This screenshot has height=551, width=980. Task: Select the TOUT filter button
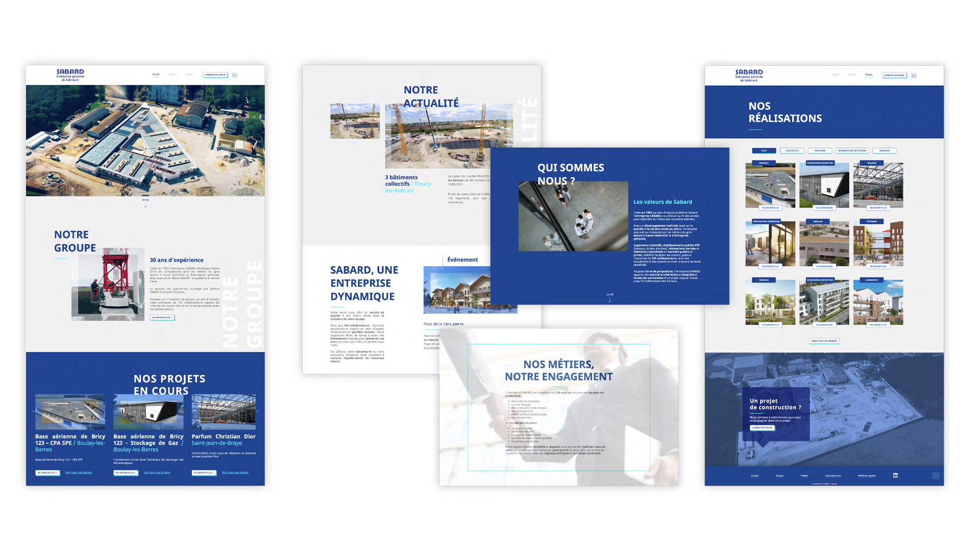coord(764,151)
